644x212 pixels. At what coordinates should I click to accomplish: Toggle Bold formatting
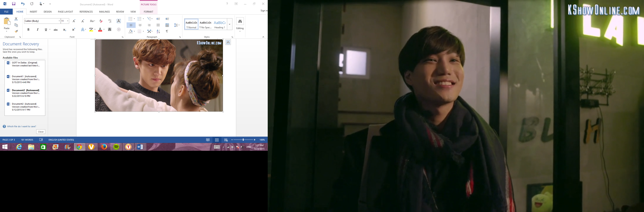click(28, 29)
